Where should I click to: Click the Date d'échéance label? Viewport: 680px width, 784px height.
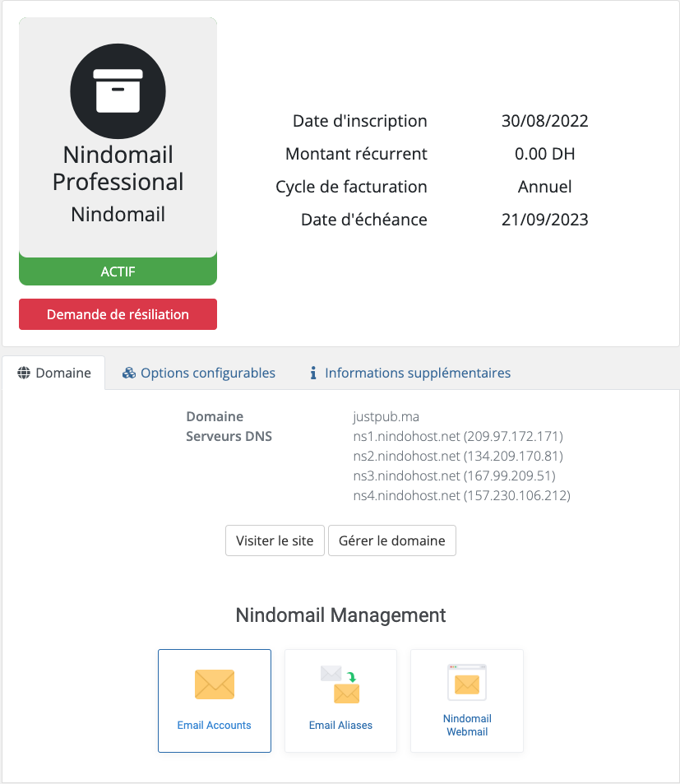364,220
